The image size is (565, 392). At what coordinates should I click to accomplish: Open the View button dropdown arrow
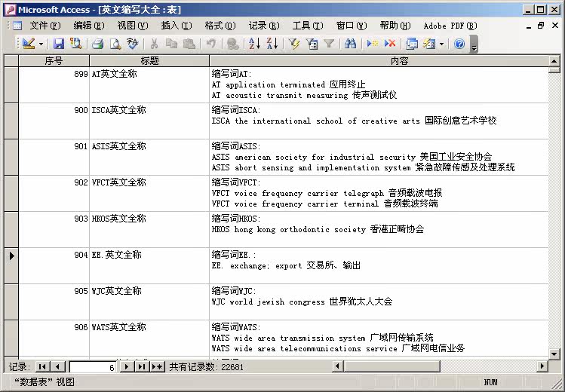(x=41, y=44)
